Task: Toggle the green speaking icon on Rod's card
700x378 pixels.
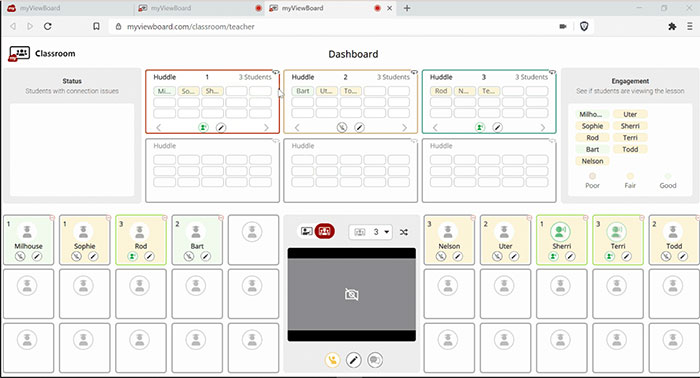Action: point(133,256)
